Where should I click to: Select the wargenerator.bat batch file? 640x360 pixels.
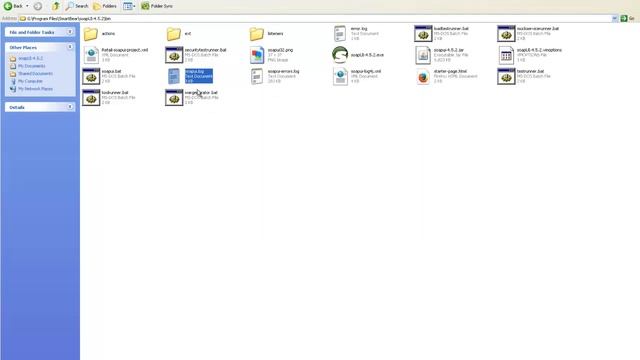click(x=191, y=98)
